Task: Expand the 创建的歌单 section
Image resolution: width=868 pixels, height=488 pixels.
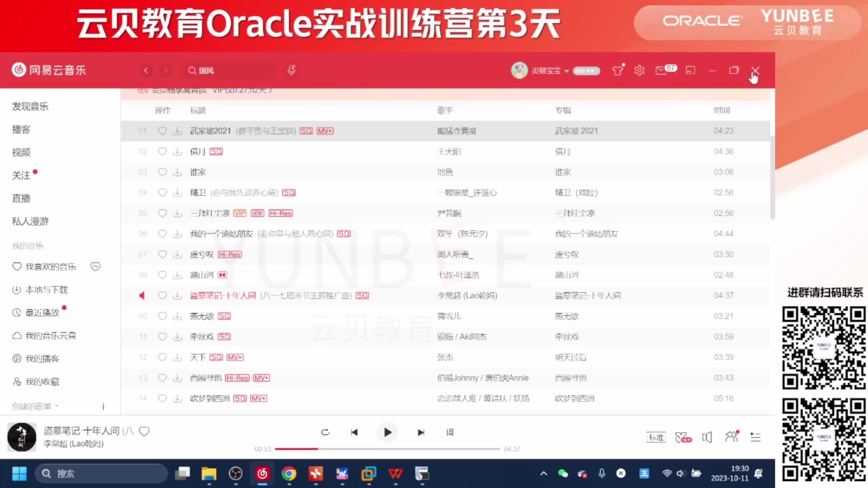Action: coord(34,406)
